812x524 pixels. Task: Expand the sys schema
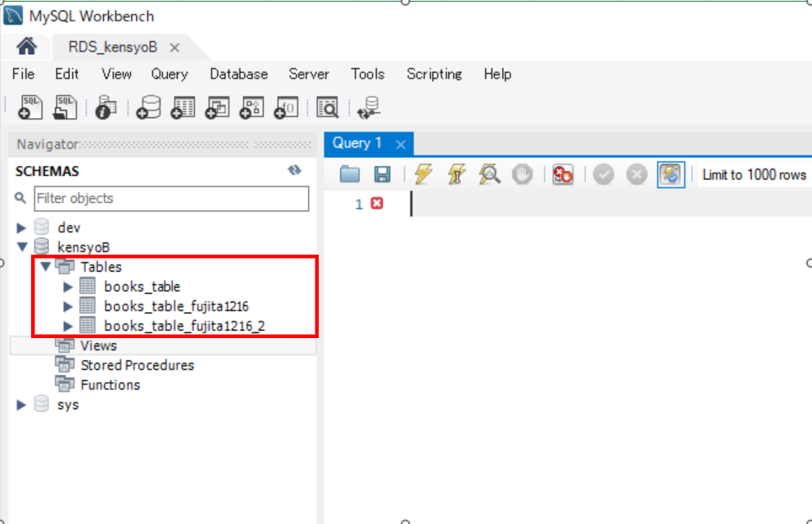[x=21, y=404]
